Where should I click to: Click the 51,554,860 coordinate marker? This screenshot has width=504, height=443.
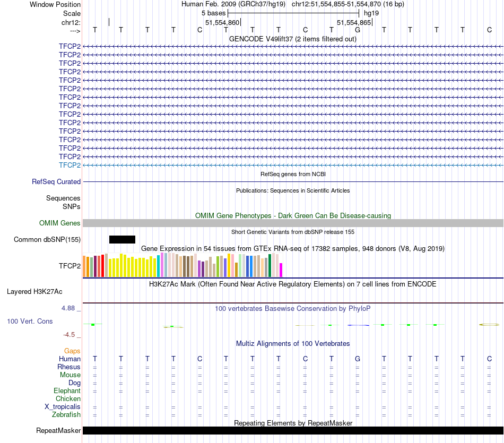[x=222, y=22]
